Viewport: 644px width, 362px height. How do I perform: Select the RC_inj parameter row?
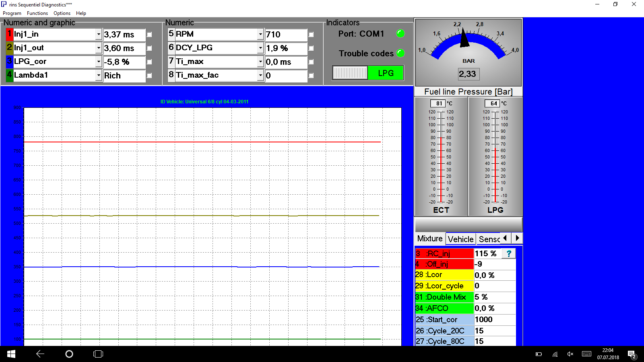(x=444, y=253)
